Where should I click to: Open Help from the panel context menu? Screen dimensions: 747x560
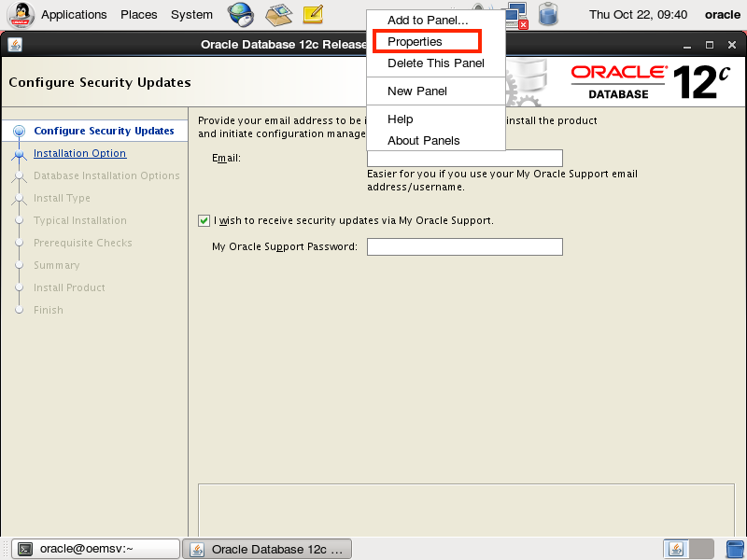(x=436, y=119)
